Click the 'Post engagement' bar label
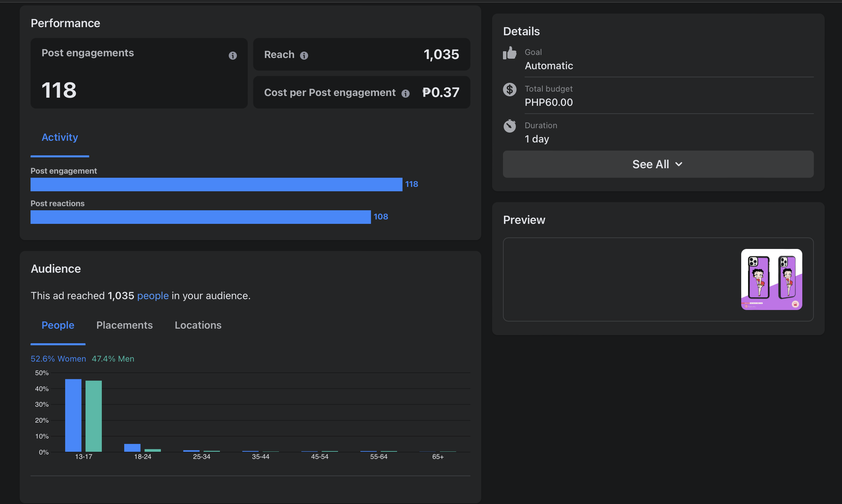The width and height of the screenshot is (842, 504). [63, 171]
